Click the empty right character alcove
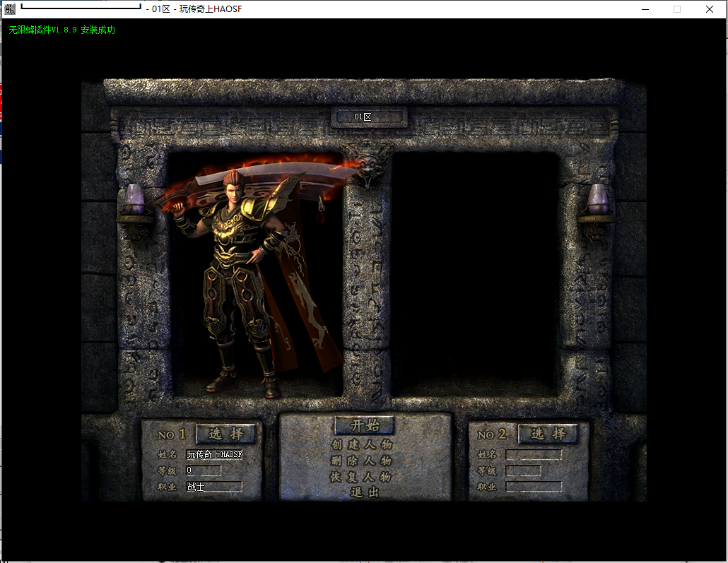Image resolution: width=728 pixels, height=563 pixels. pyautogui.click(x=475, y=272)
